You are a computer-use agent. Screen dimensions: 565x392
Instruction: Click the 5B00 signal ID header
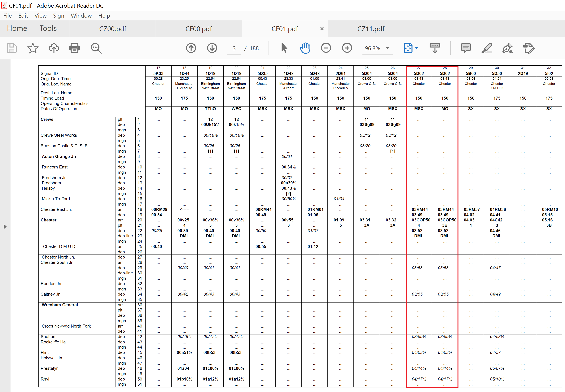click(471, 73)
